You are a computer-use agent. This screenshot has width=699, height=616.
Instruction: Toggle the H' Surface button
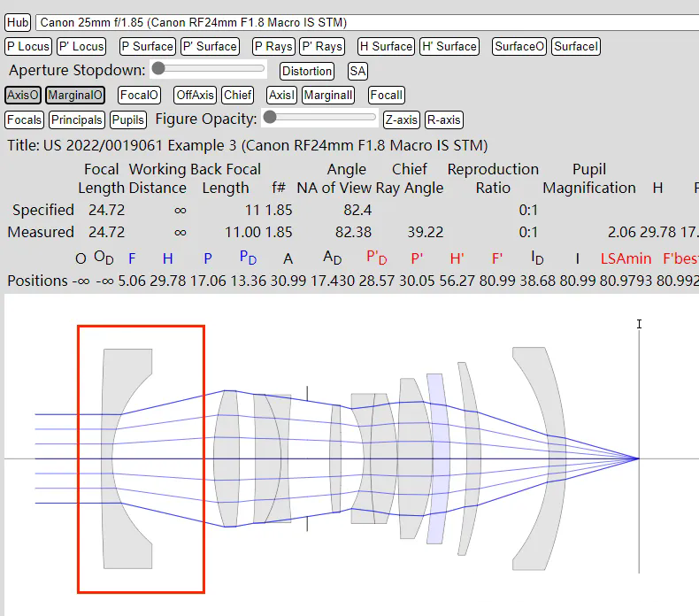tap(449, 46)
